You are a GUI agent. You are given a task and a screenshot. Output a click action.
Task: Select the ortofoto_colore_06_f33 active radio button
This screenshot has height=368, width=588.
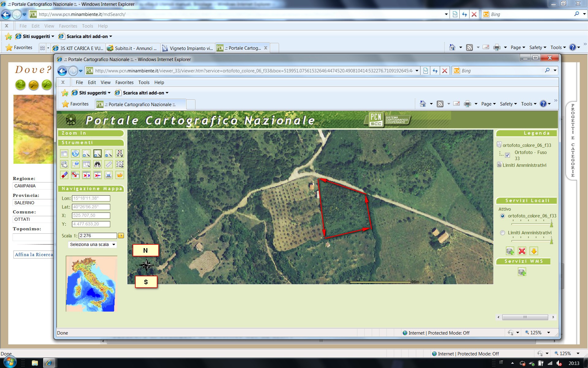pyautogui.click(x=503, y=216)
